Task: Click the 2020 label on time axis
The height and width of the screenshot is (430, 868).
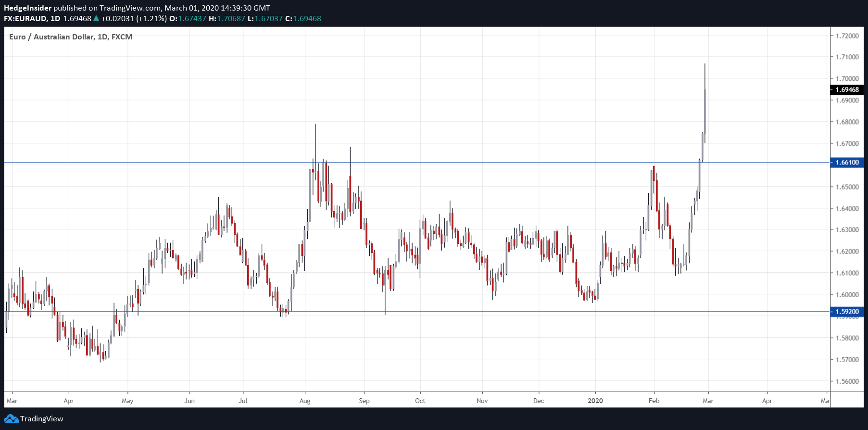Action: pos(595,401)
